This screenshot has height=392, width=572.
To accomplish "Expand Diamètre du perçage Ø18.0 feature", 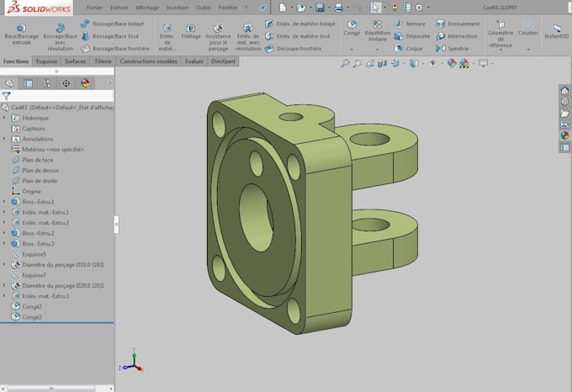I will pos(4,264).
